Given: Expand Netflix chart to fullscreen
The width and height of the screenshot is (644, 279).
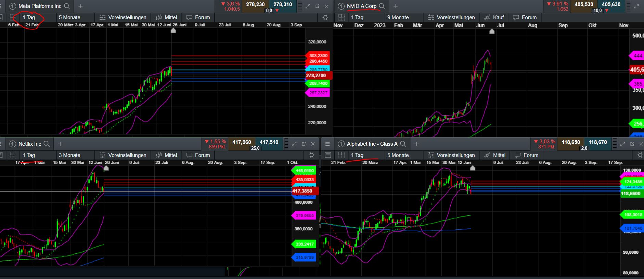Looking at the screenshot, I should tap(294, 144).
